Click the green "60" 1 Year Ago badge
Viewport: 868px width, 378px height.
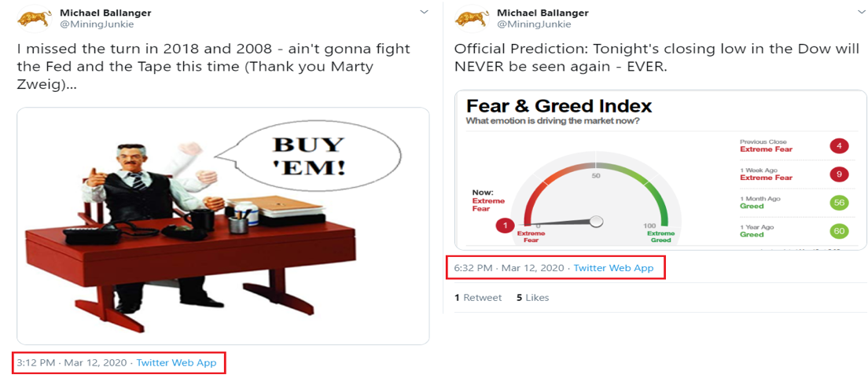click(839, 231)
